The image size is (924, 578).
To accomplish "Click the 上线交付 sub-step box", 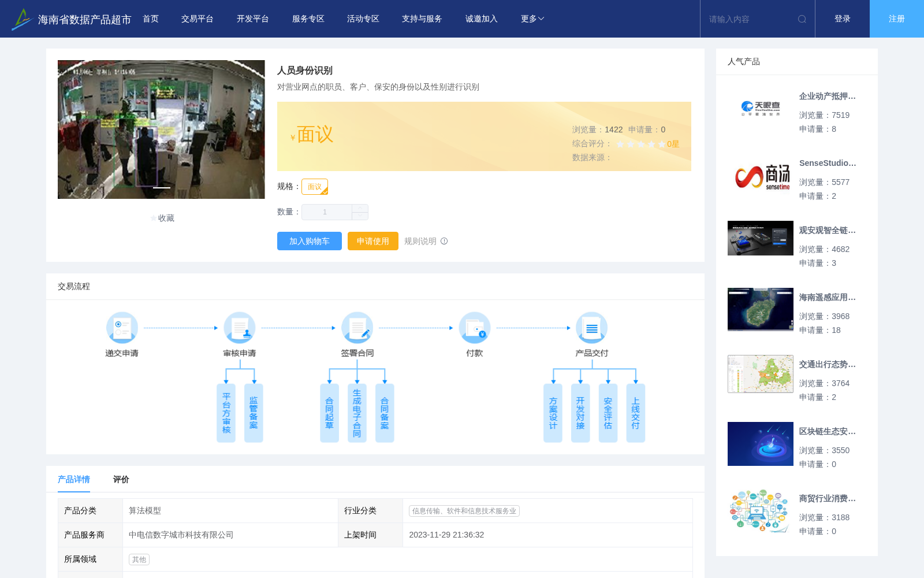I will (x=636, y=413).
